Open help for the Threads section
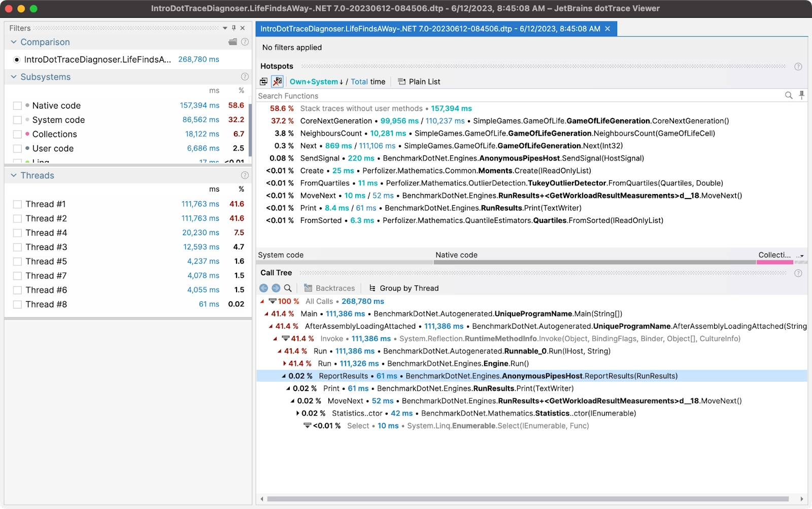The height and width of the screenshot is (509, 812). coord(245,175)
